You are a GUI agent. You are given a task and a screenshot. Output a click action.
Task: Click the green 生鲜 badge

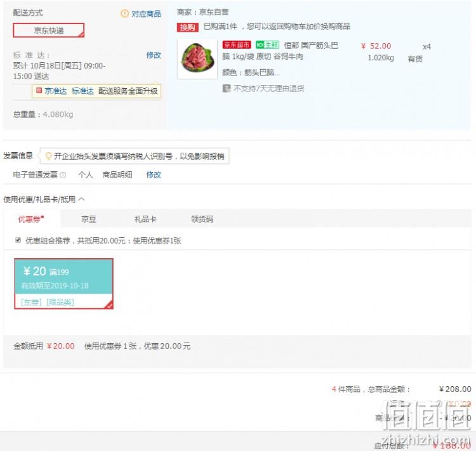tap(267, 45)
